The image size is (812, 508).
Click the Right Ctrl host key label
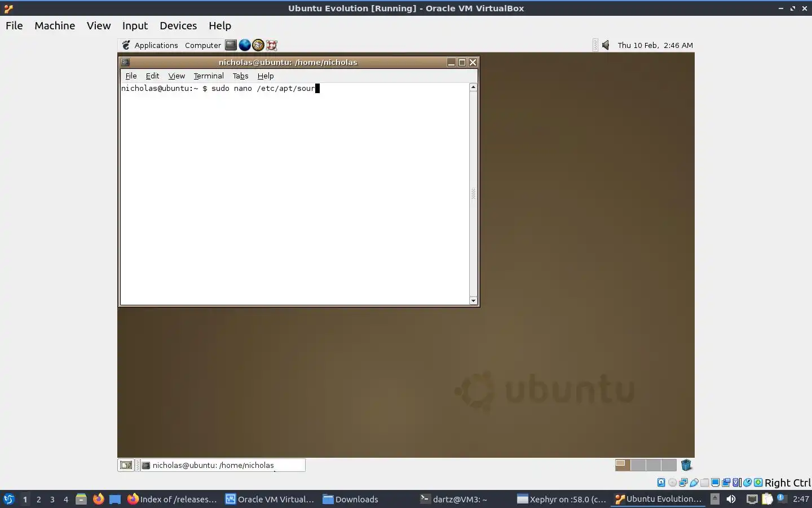click(788, 483)
